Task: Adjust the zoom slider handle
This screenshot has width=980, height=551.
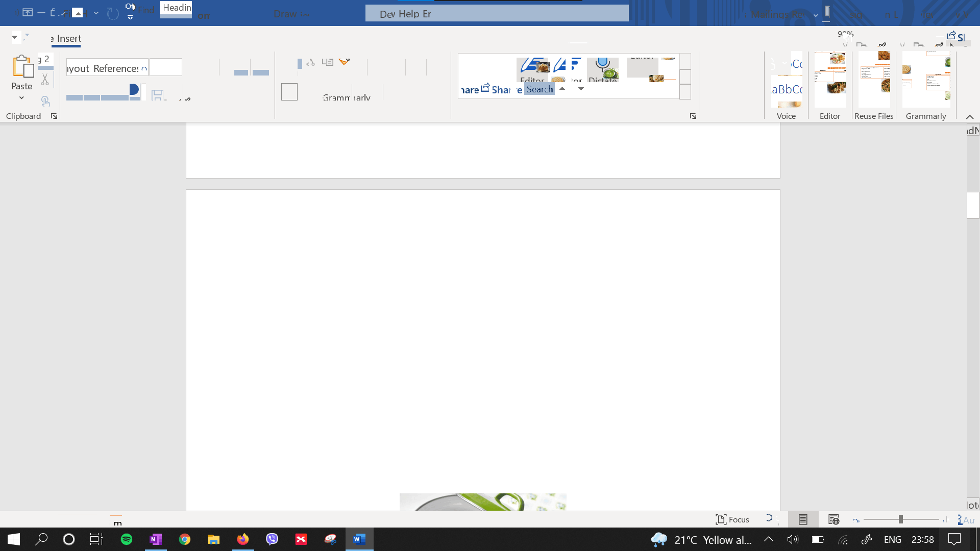Action: pos(901,519)
